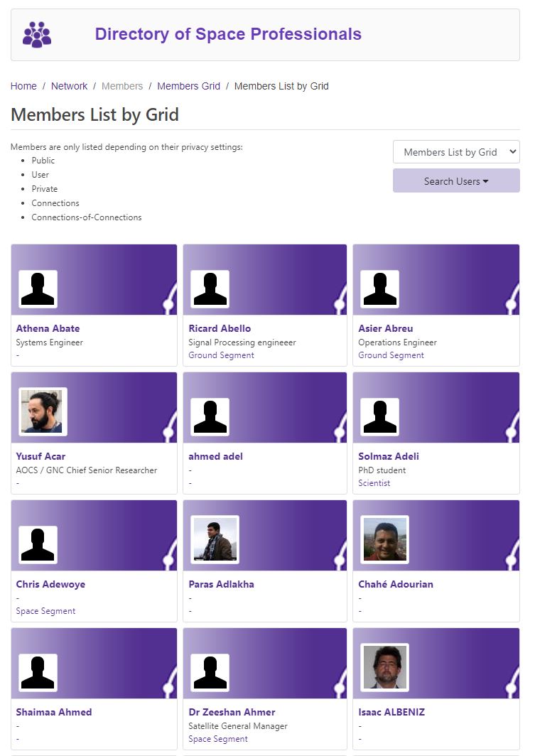Screen dimensions: 535x756
Task: Open Isaac ALBENIZ's profile photo
Action: point(384,667)
